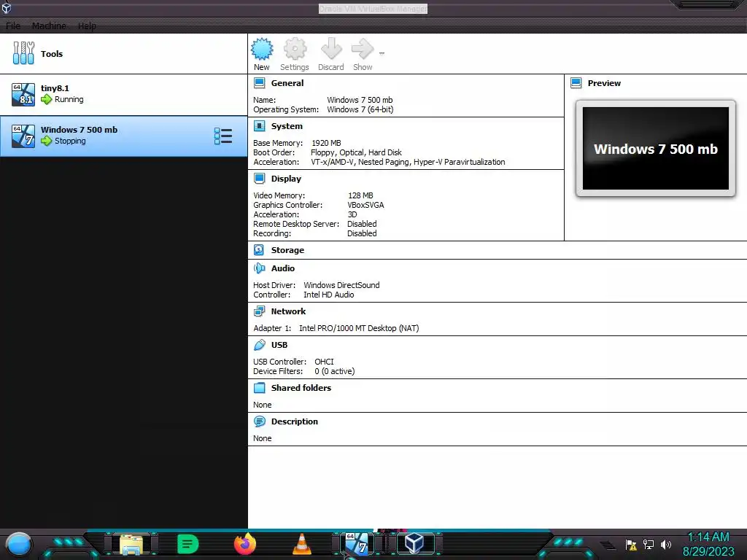
Task: Click the Start orb on the taskbar
Action: pyautogui.click(x=19, y=545)
